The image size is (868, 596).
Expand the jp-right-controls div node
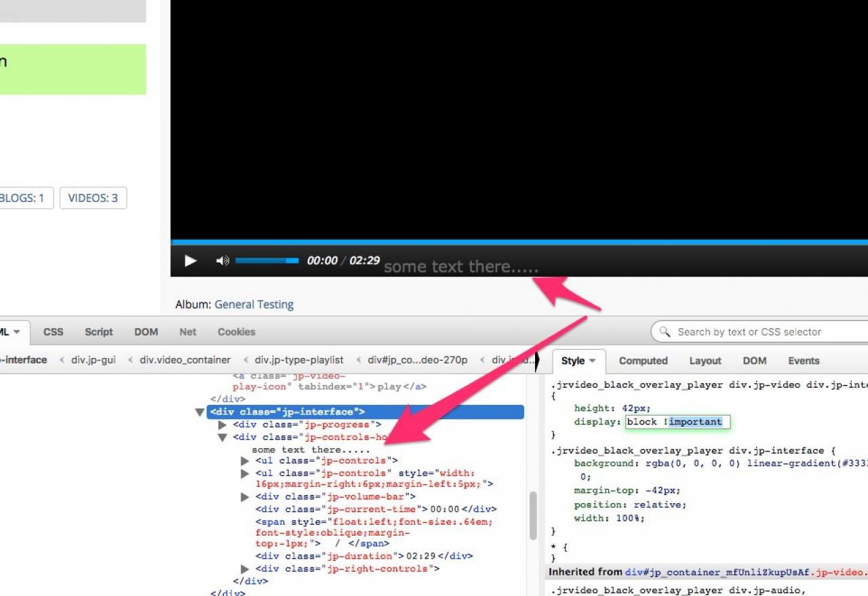pos(245,569)
